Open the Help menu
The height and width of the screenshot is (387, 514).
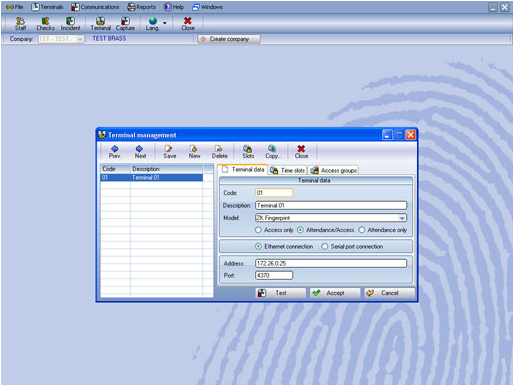[x=174, y=7]
